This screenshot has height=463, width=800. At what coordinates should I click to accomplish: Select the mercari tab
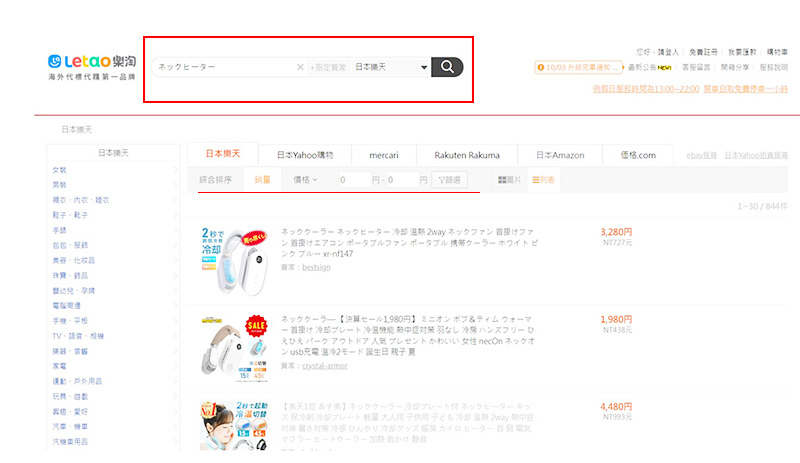[384, 155]
